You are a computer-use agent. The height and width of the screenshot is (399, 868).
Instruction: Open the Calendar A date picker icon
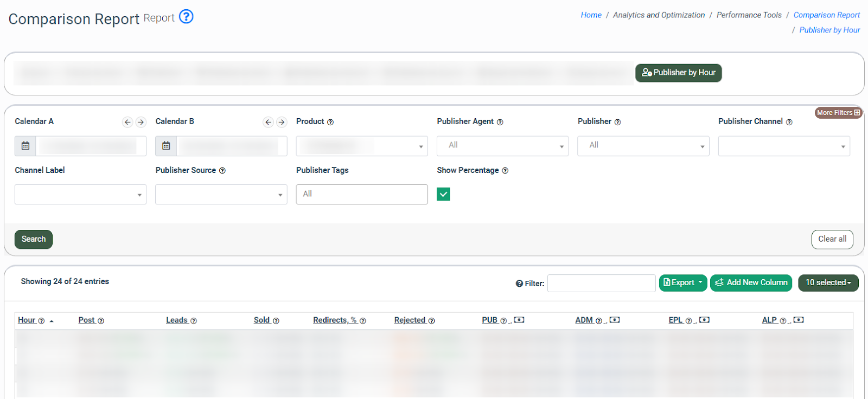pos(25,146)
